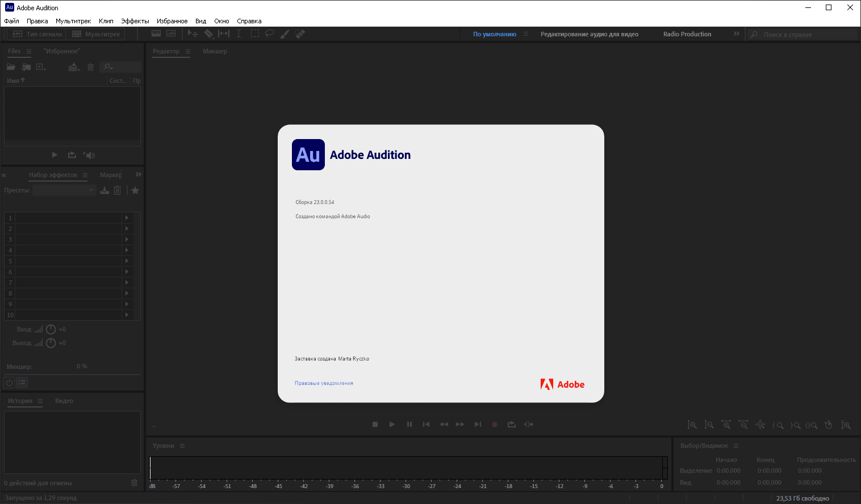The image size is (861, 504).
Task: Expand hidden workspaces with double chevron
Action: (x=737, y=34)
